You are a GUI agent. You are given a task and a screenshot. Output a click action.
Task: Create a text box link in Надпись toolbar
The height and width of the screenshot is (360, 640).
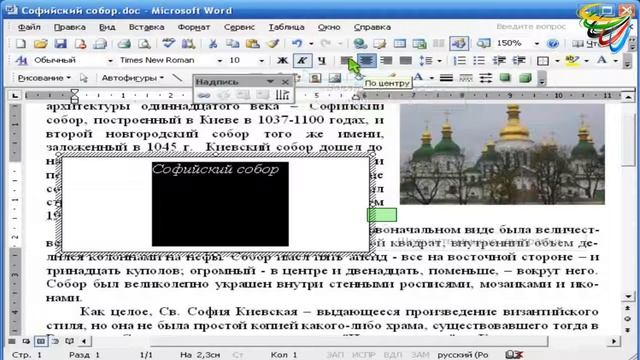point(204,96)
